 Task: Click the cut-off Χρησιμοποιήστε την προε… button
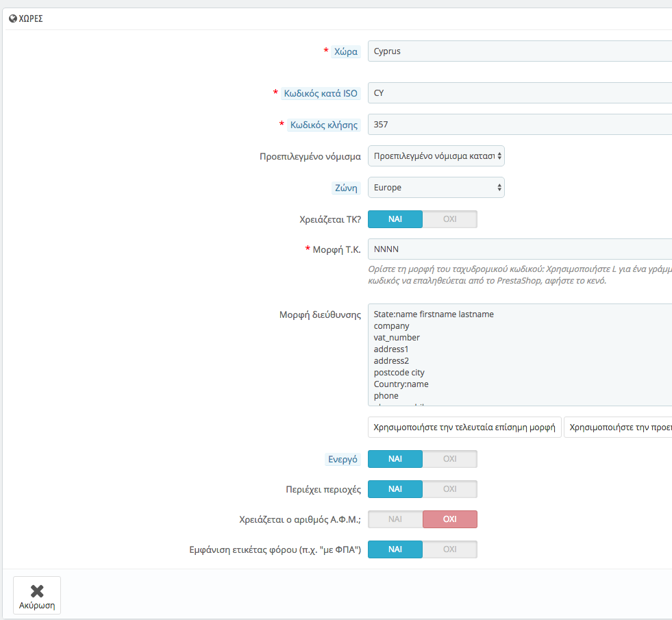tap(618, 427)
